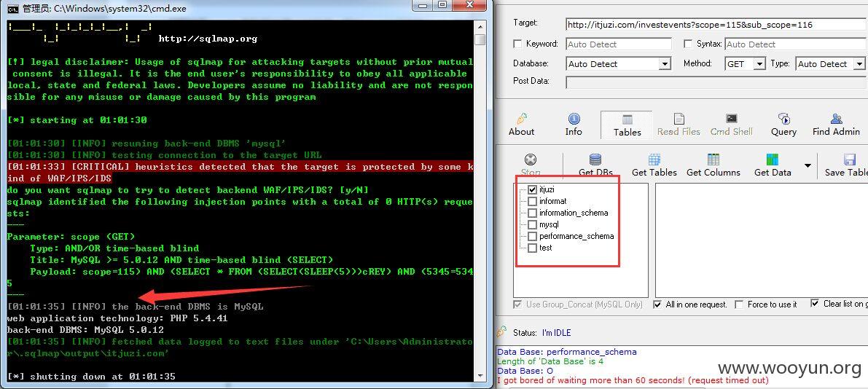868x389 pixels.
Task: Select the itjuzi database name
Action: point(547,189)
